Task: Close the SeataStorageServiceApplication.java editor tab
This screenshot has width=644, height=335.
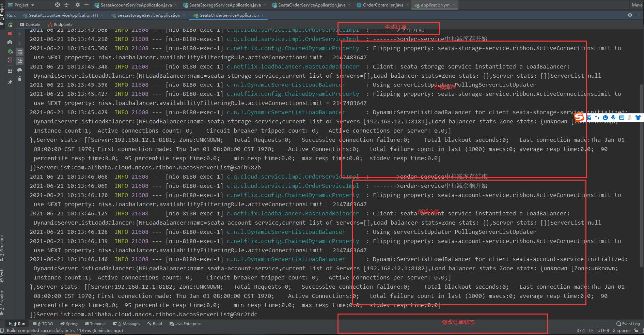Action: 264,5
